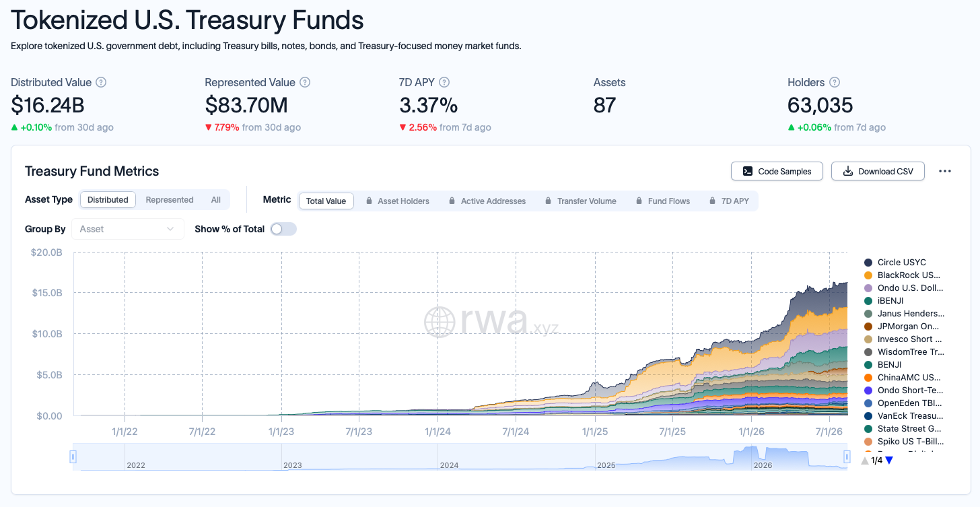The height and width of the screenshot is (507, 980).
Task: Switch to the Fund Flows metric
Action: coord(662,201)
